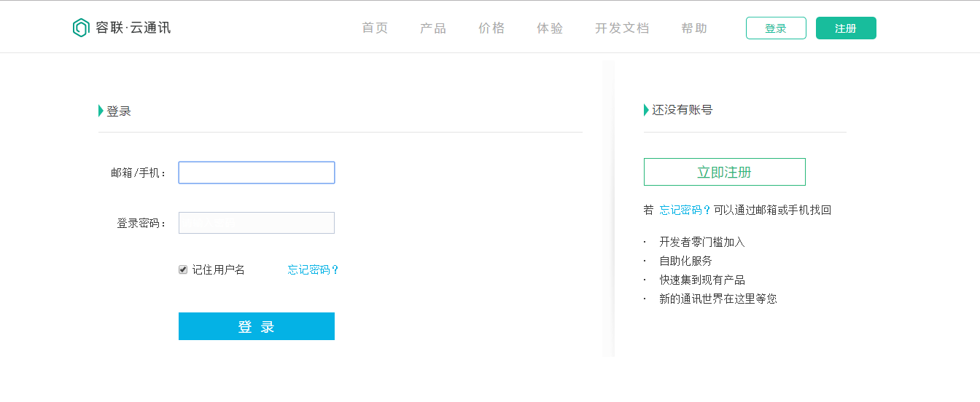Viewport: 980px width, 402px height.
Task: Click the green triangle beside 还没有账号
Action: coord(646,110)
